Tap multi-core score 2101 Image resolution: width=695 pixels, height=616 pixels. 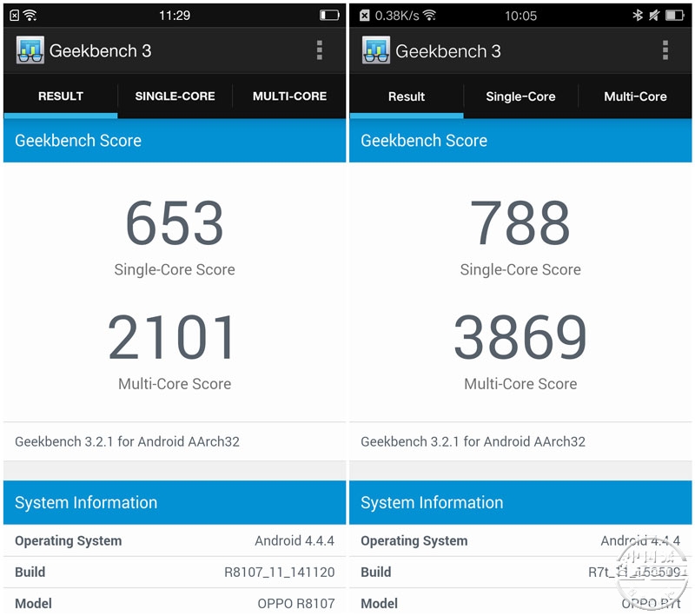click(172, 337)
